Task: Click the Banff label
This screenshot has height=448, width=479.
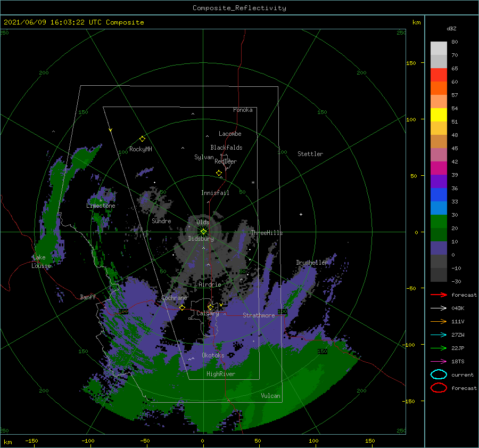Action: pyautogui.click(x=88, y=297)
